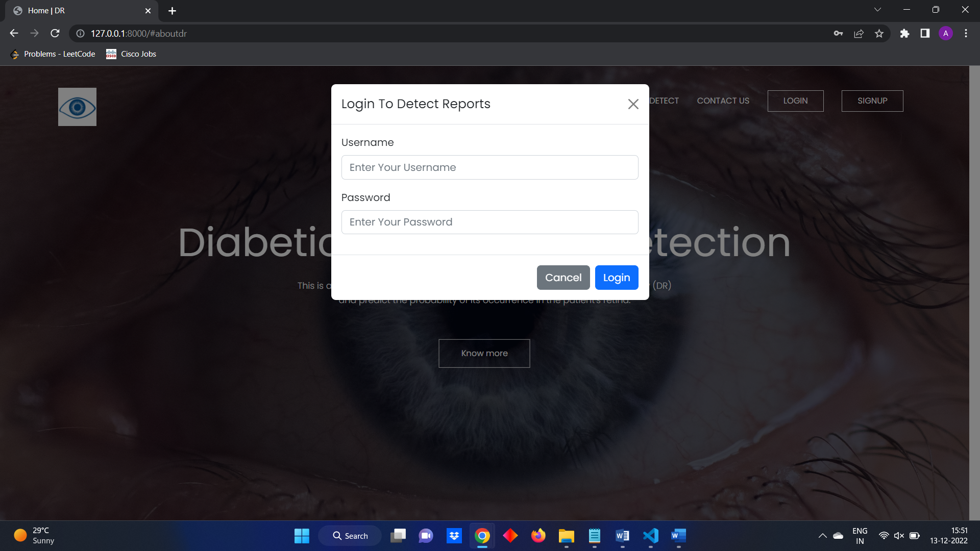This screenshot has height=551, width=980.
Task: Open the Extensions puzzle icon
Action: click(905, 33)
